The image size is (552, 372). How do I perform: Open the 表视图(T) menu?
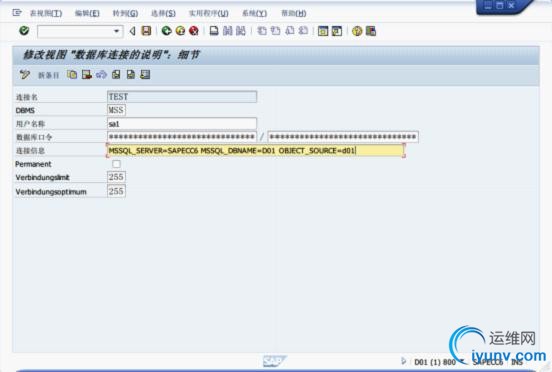46,13
